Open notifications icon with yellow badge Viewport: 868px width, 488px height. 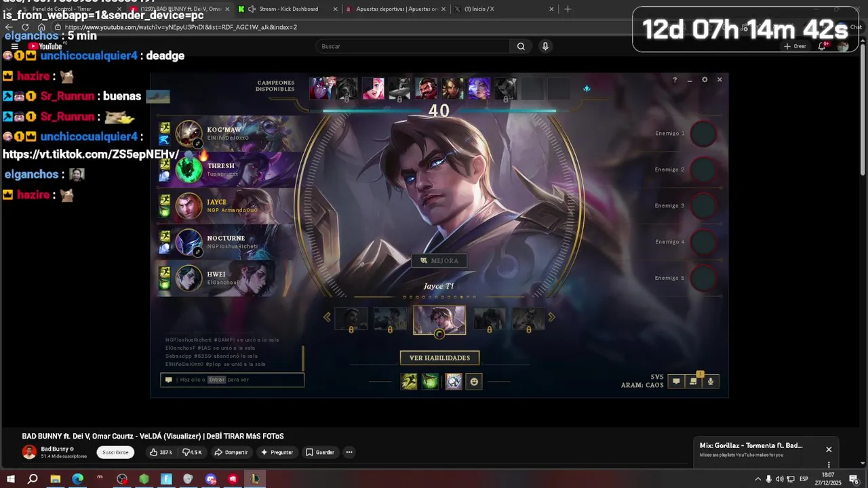point(693,382)
